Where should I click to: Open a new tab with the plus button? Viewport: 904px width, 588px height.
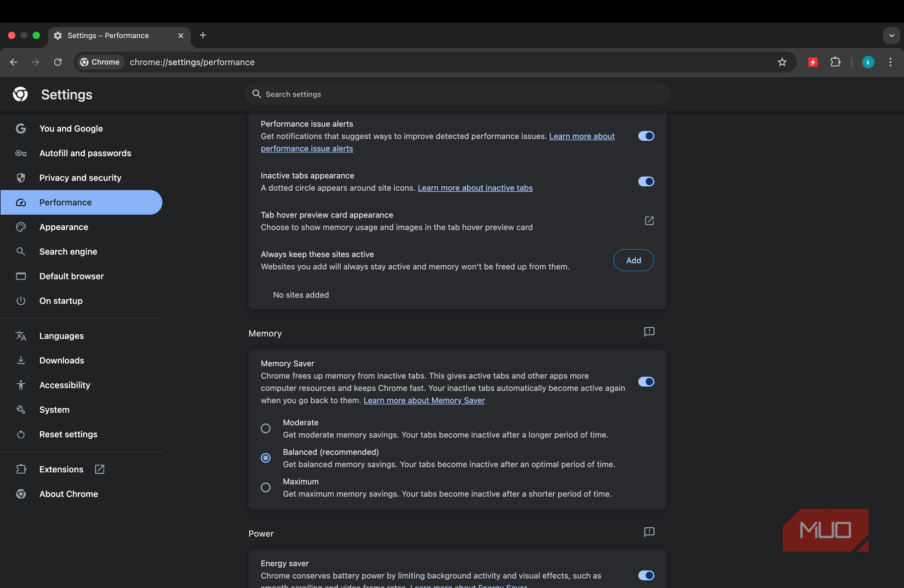click(x=203, y=35)
